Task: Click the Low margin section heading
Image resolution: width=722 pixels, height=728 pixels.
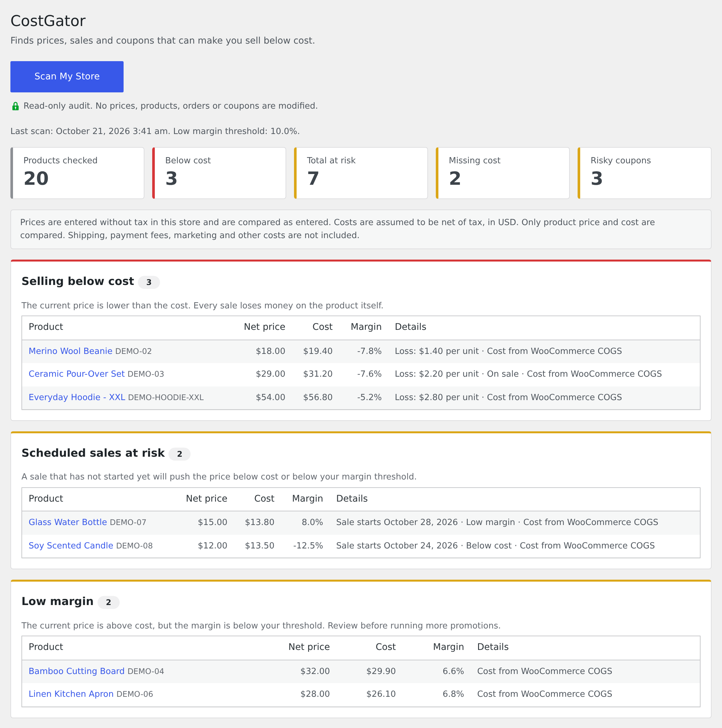Action: pos(57,602)
